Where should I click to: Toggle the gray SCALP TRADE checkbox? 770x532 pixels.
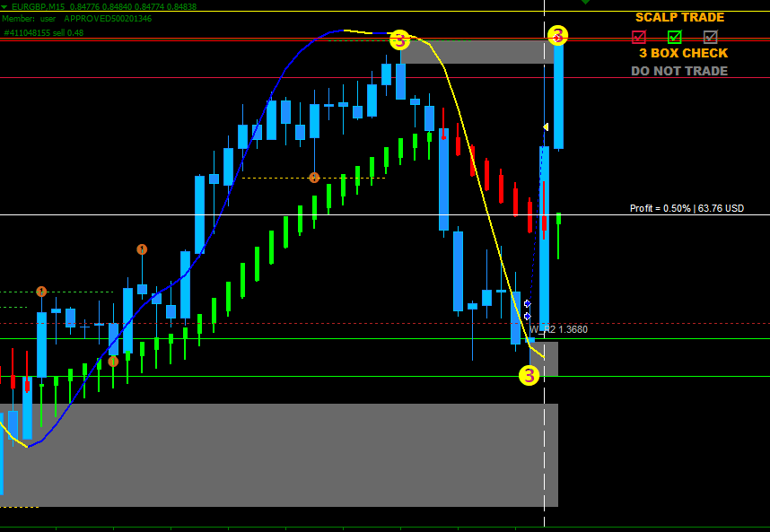[x=710, y=37]
